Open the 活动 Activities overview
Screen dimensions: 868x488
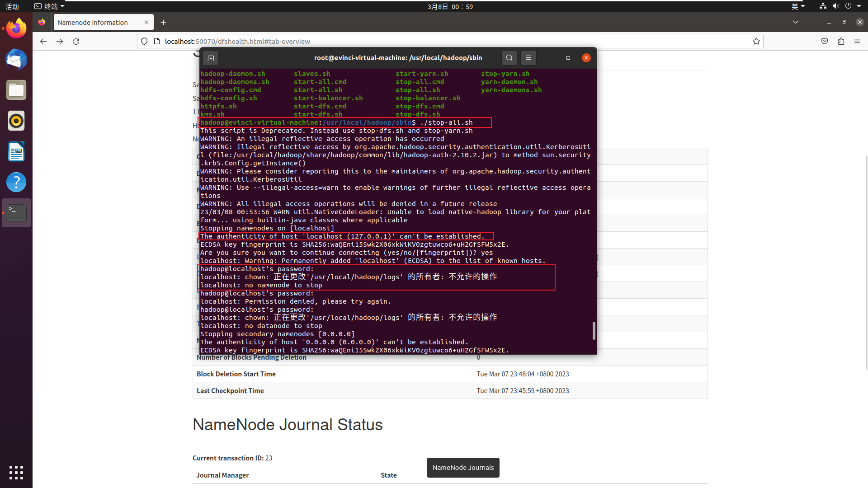pos(12,6)
